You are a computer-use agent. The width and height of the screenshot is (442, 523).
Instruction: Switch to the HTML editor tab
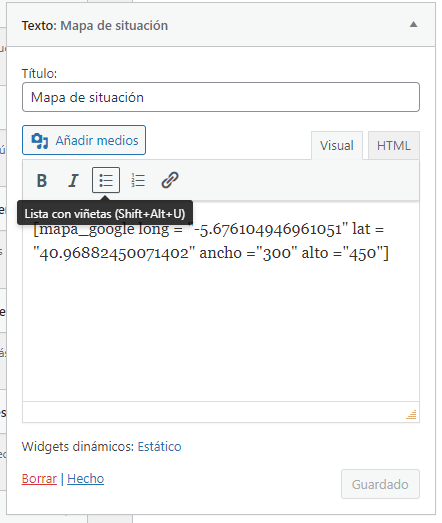pos(394,146)
